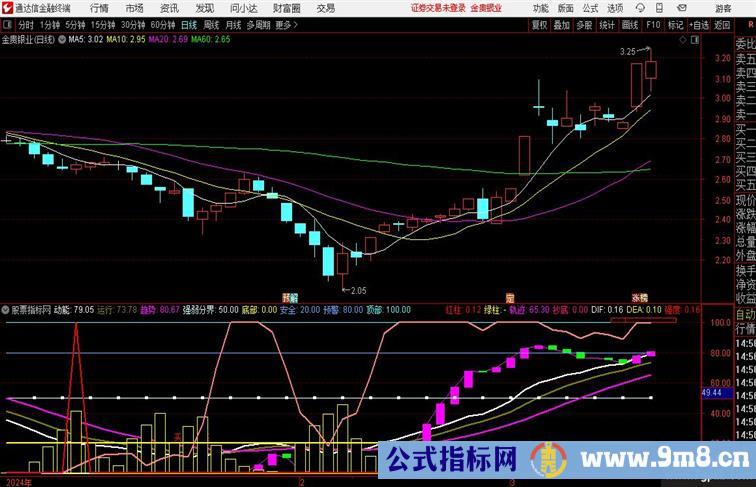Click the diamond icon above the chart
The image size is (756, 487).
point(683,40)
